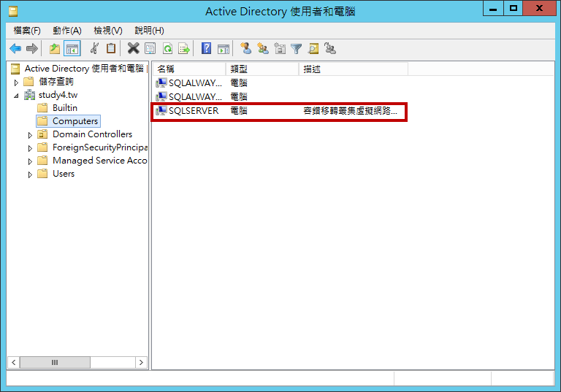561x392 pixels.
Task: Open the 檢視(V) menu
Action: coord(107,31)
